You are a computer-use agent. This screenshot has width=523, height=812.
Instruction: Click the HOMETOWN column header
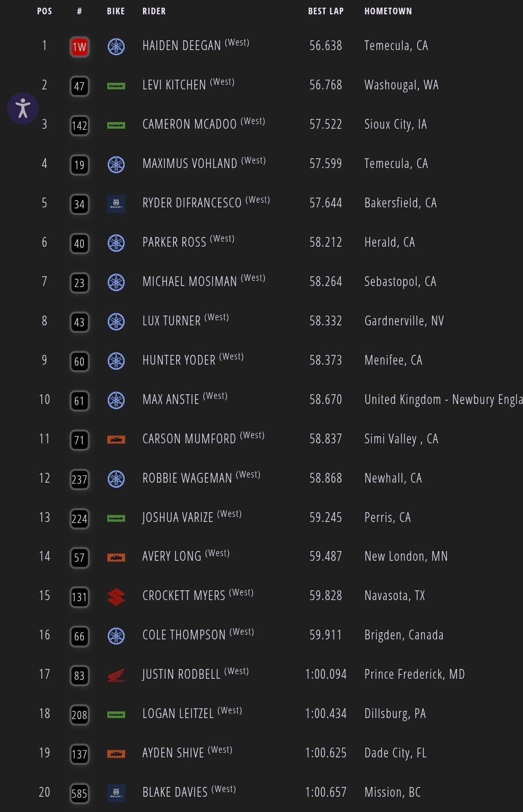click(x=388, y=11)
